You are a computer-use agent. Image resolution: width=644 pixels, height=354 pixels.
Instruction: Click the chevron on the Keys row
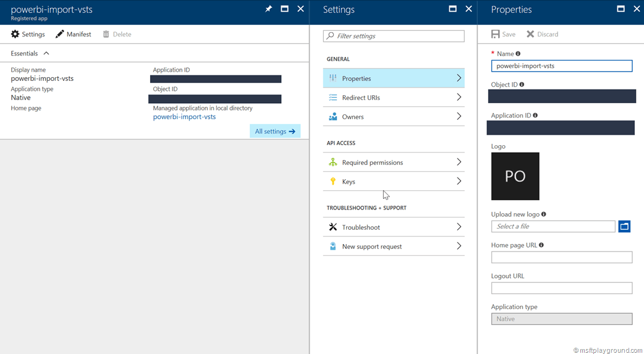459,182
